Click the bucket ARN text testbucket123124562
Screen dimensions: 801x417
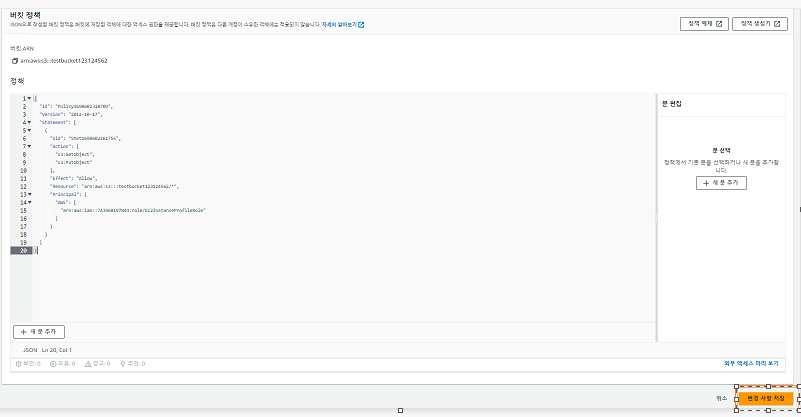[x=64, y=61]
